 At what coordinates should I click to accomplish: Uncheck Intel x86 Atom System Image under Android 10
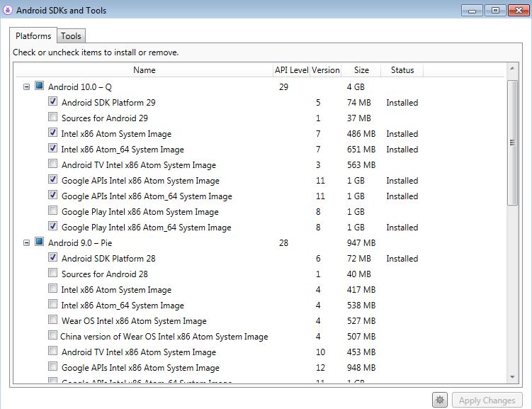coord(52,133)
